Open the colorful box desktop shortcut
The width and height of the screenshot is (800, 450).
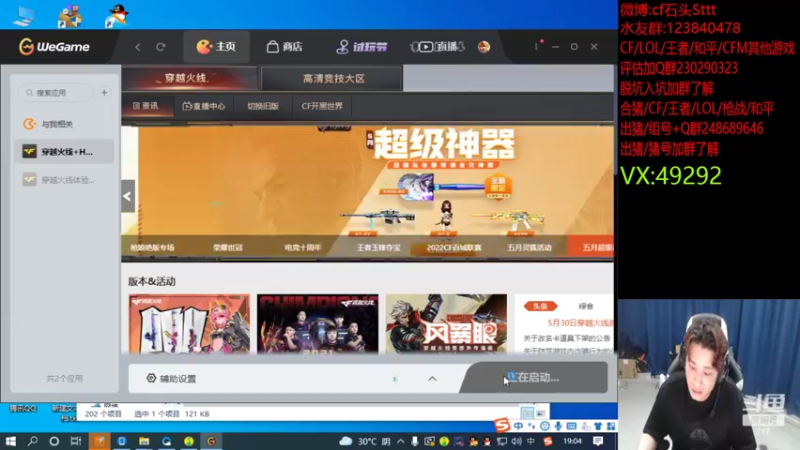coord(70,16)
